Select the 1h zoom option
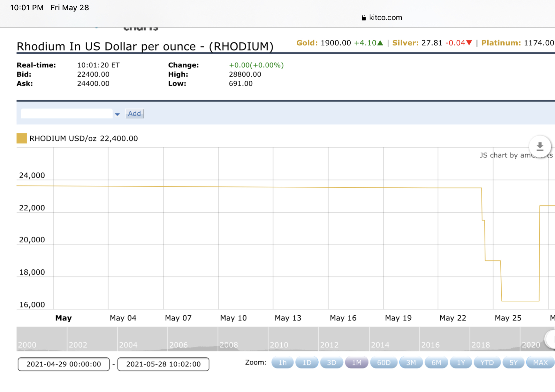Screen dimensions: 555x392 (282, 363)
